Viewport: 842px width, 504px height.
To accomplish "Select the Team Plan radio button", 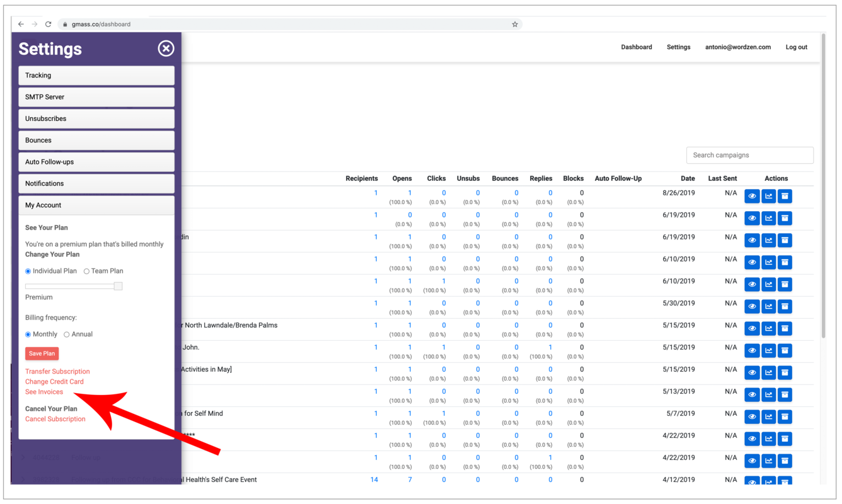I will 87,272.
